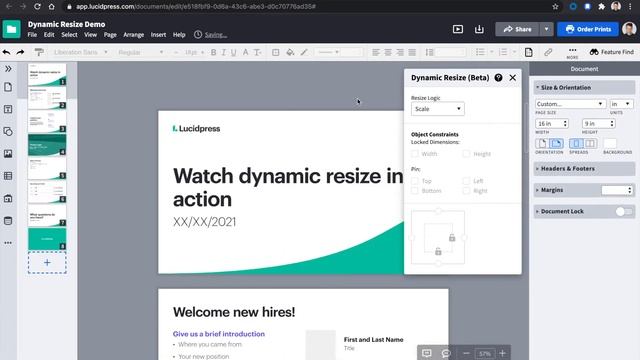640x360 pixels.
Task: Open the Help menu
Action: pyautogui.click(x=179, y=35)
